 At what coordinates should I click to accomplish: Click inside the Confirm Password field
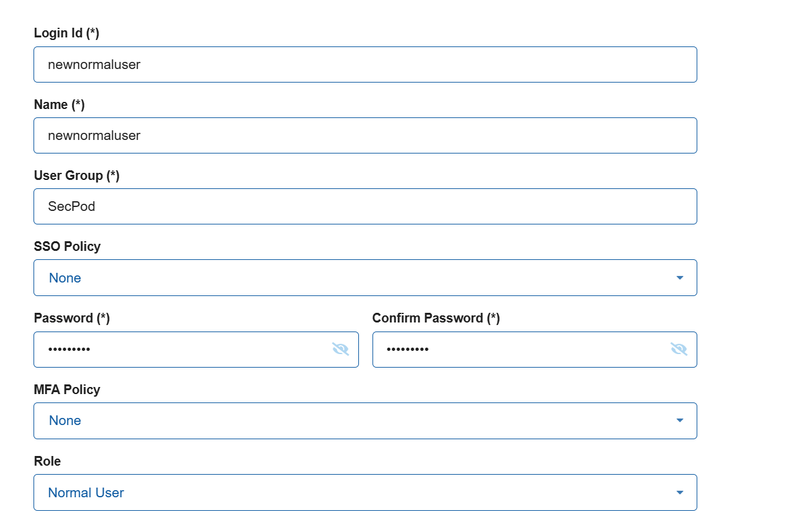[x=535, y=350]
